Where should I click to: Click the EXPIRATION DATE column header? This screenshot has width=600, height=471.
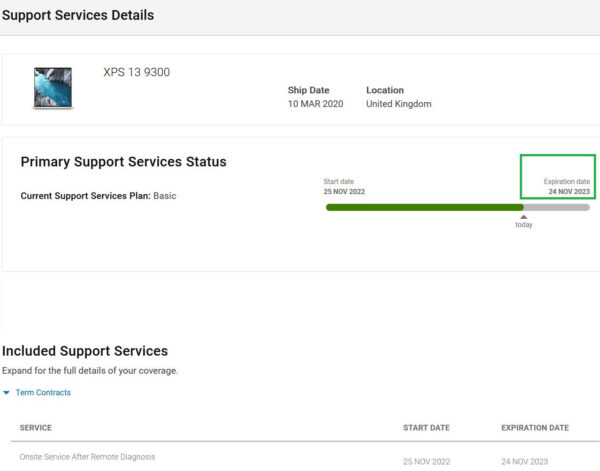(x=535, y=428)
